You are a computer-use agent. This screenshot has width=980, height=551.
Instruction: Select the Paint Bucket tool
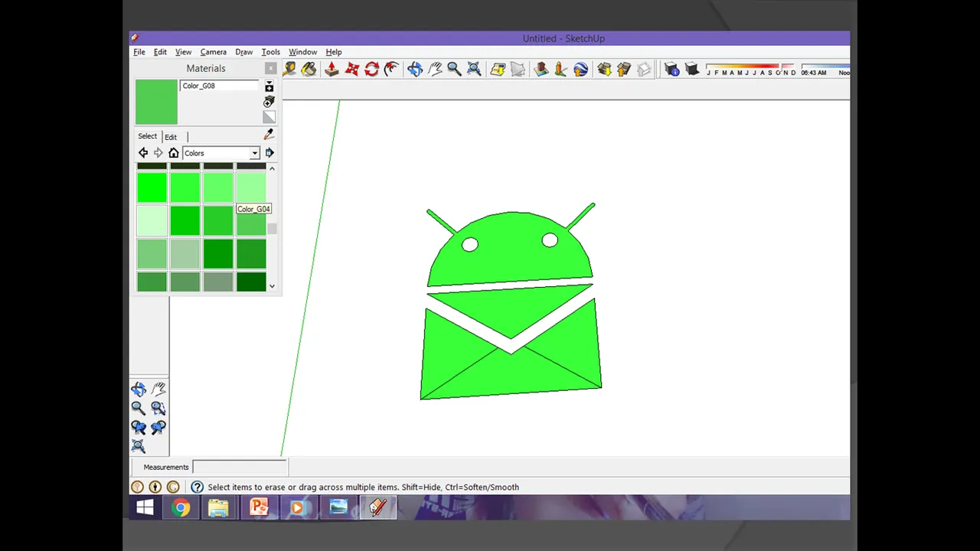(x=309, y=70)
